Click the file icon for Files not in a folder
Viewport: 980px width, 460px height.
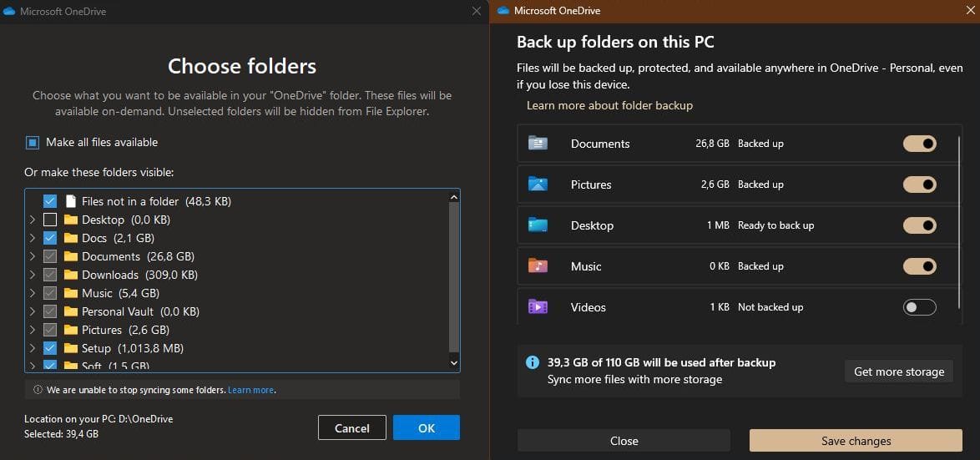[x=71, y=201]
